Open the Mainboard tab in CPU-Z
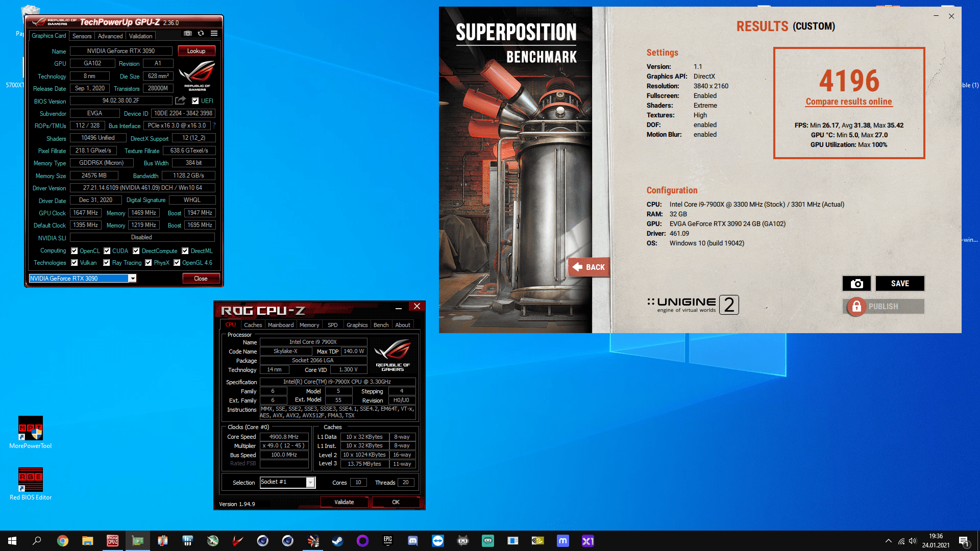The image size is (980, 551). click(x=281, y=325)
